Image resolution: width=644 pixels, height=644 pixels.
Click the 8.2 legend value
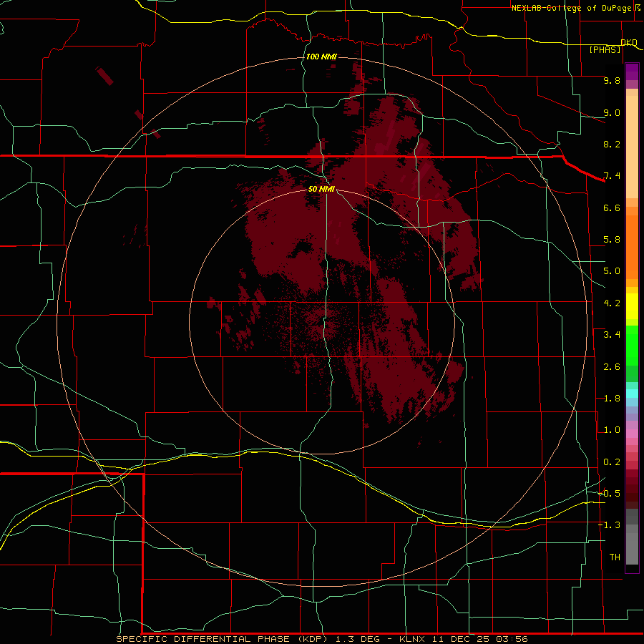coord(612,144)
